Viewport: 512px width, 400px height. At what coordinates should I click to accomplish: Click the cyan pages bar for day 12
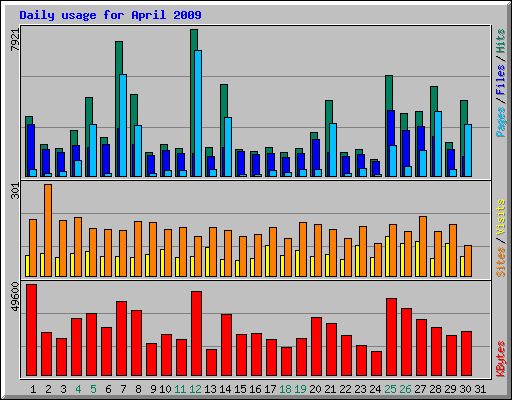tap(198, 113)
